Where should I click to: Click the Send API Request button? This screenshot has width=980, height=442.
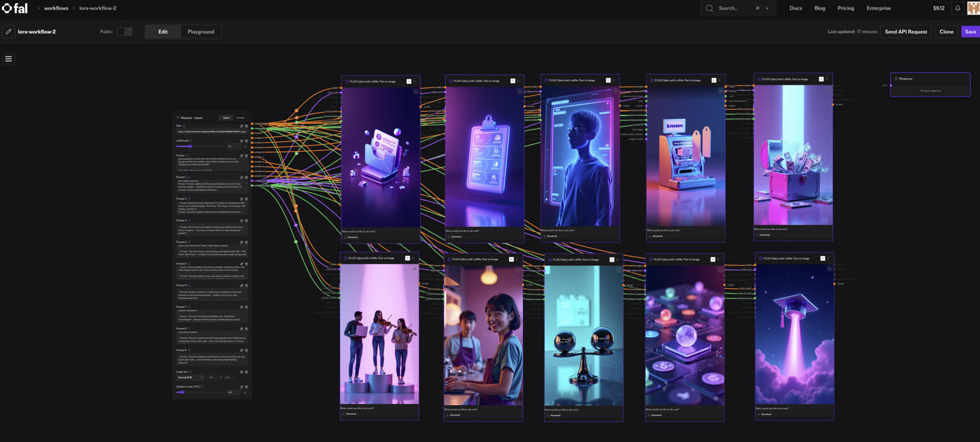[906, 31]
